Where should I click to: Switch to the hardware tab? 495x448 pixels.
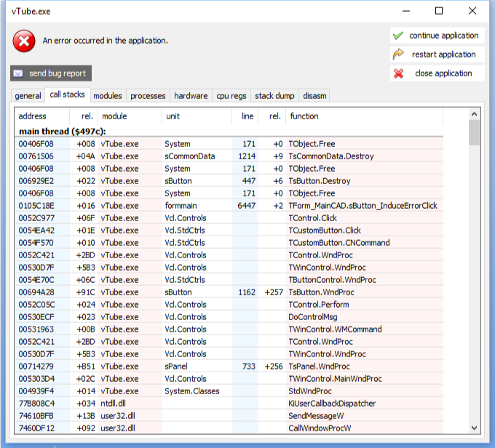click(x=191, y=96)
